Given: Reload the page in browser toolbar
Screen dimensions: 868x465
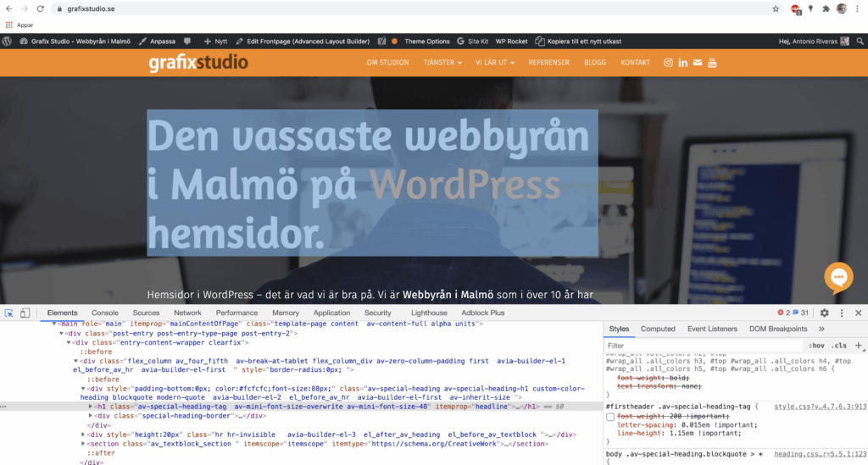Looking at the screenshot, I should tap(41, 8).
